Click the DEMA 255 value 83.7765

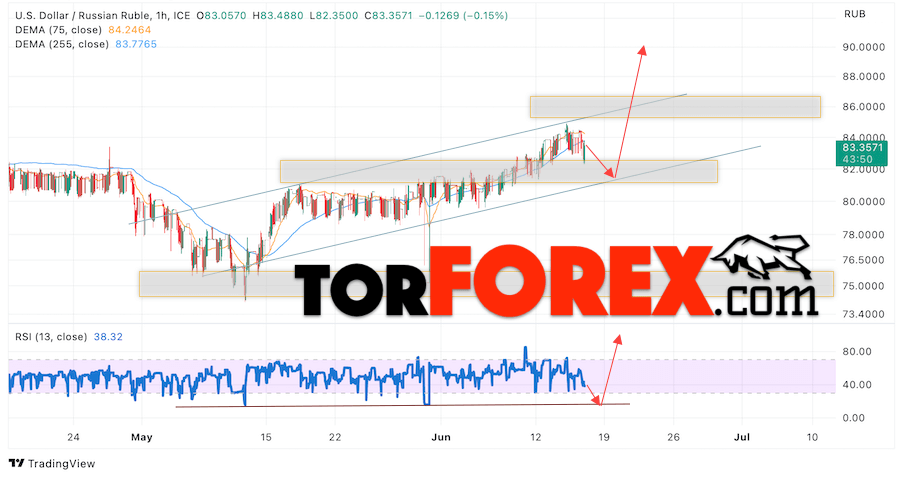click(136, 44)
